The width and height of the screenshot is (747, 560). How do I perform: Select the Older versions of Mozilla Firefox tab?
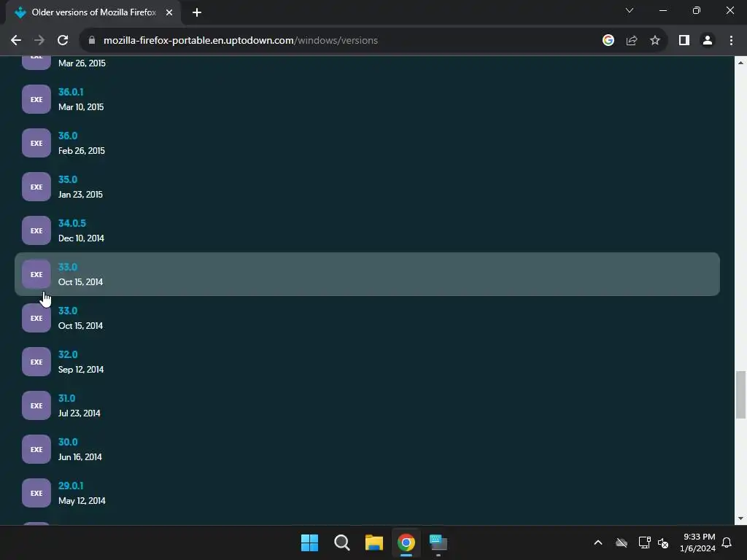point(93,12)
